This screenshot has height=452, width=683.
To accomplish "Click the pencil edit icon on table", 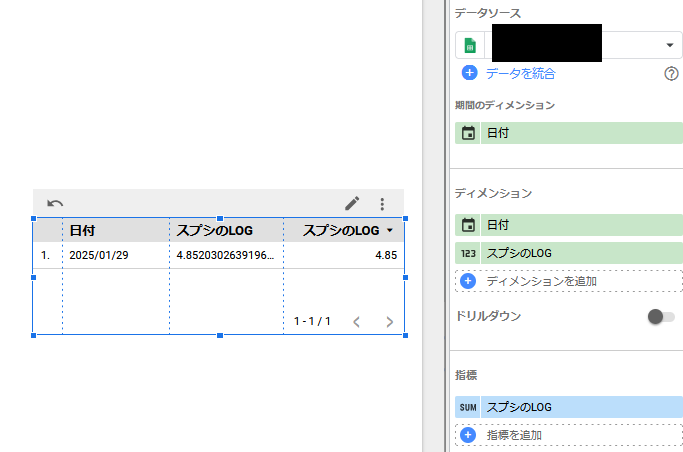I will (x=352, y=203).
